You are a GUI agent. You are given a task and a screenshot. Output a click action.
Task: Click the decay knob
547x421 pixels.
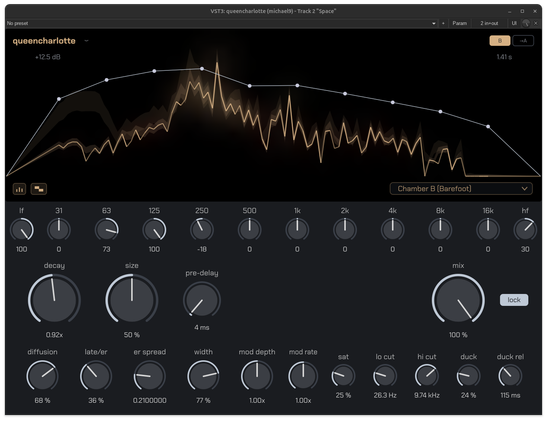pos(54,300)
